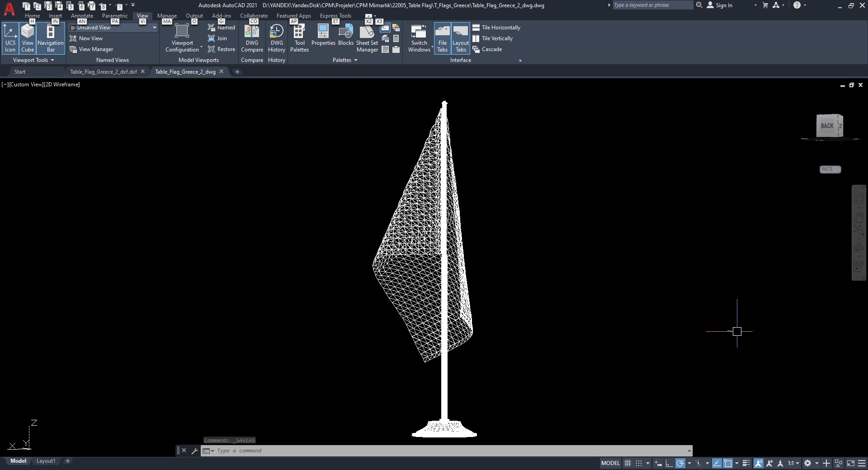Click the New View button
The width and height of the screenshot is (868, 470).
(x=86, y=38)
